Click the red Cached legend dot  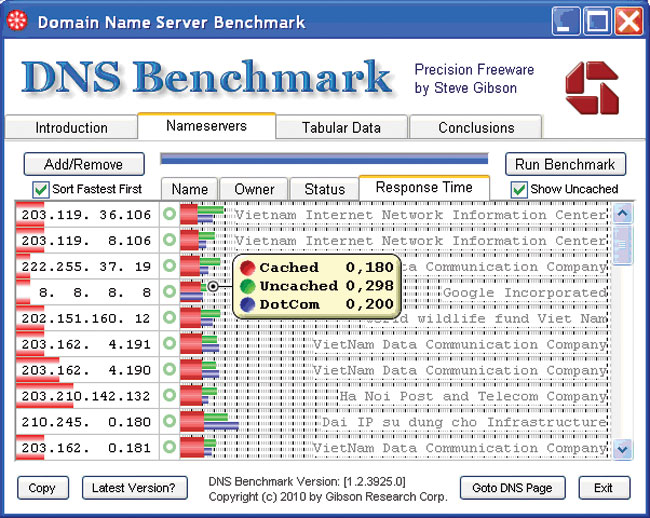(247, 268)
